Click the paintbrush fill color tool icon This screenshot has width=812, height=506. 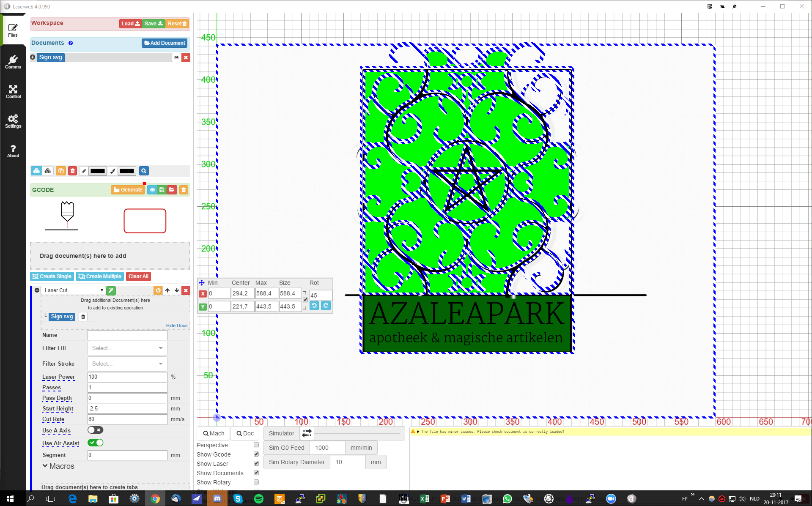(112, 171)
